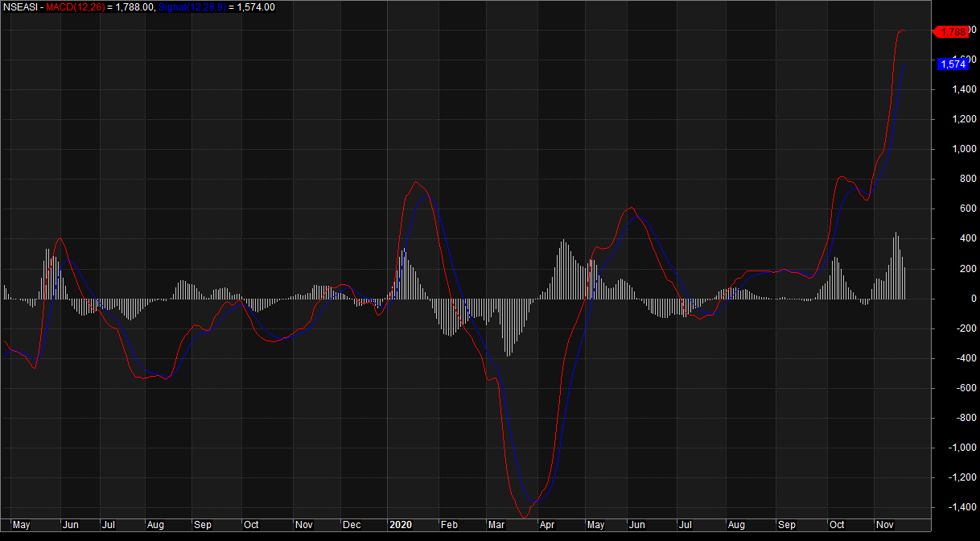Click the red 1,788 value tag
This screenshot has width=980, height=541.
coord(952,32)
